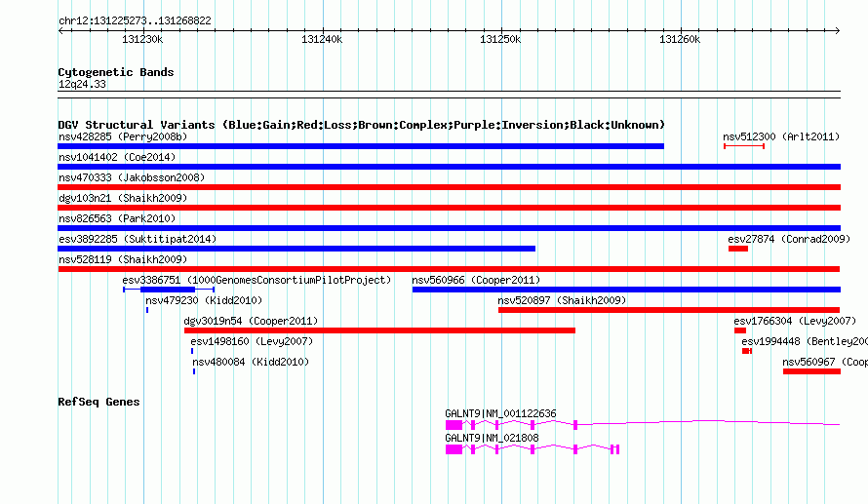
Task: Open the nsv512300 (Arlt2011) label
Action: (x=781, y=136)
